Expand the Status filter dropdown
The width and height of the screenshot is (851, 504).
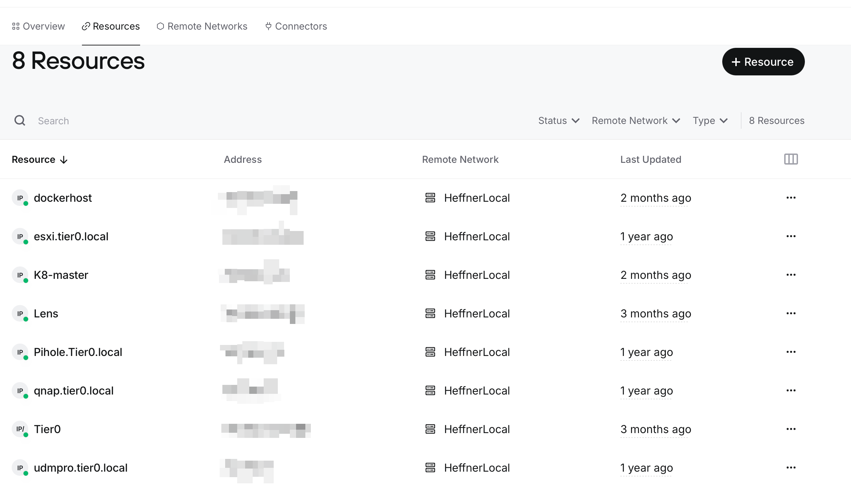click(558, 120)
